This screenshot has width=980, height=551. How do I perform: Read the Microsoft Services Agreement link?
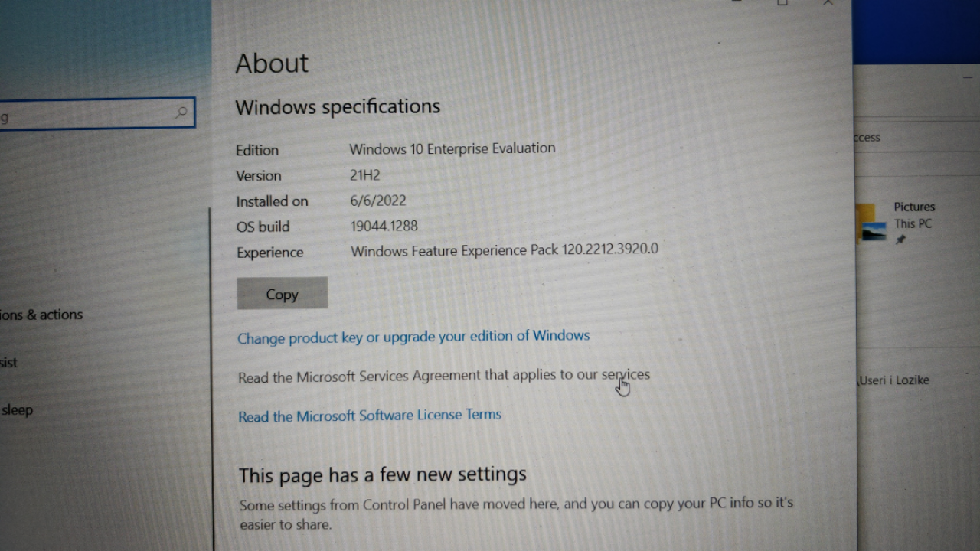[x=443, y=375]
